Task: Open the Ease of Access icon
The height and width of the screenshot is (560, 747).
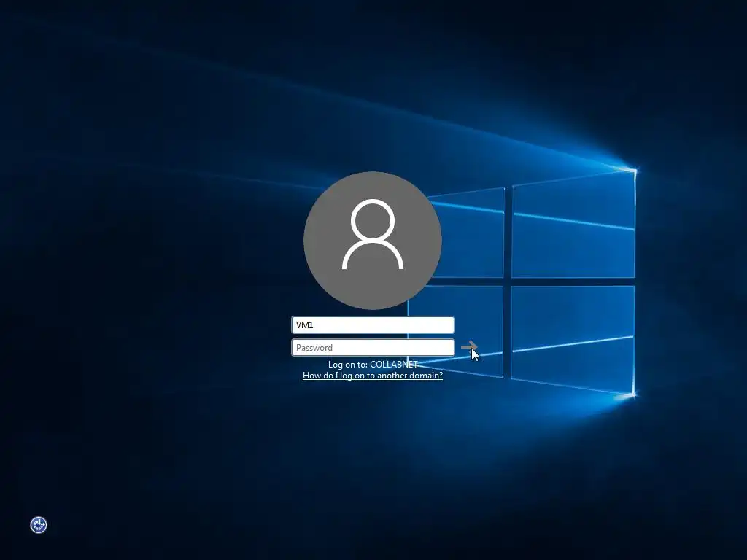Action: [x=39, y=525]
